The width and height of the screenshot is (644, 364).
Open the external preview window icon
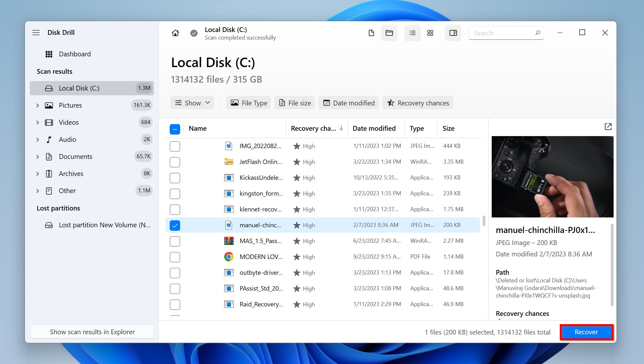click(x=608, y=127)
